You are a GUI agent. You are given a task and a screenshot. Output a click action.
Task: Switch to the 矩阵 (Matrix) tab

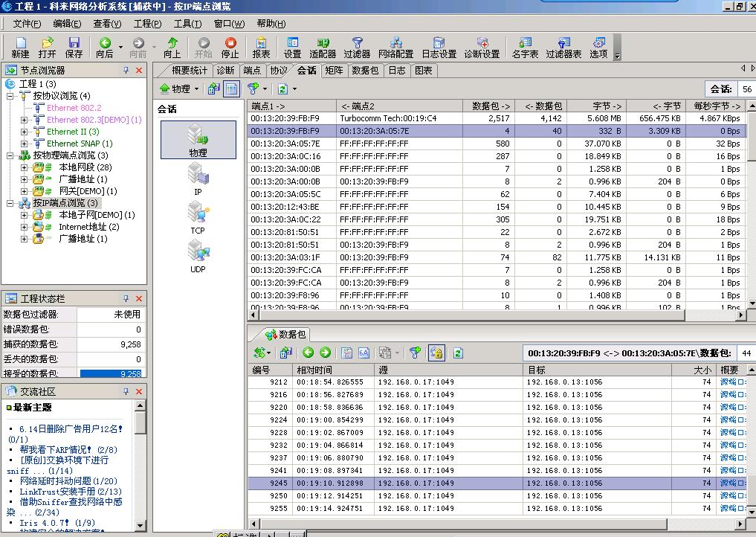(x=334, y=71)
